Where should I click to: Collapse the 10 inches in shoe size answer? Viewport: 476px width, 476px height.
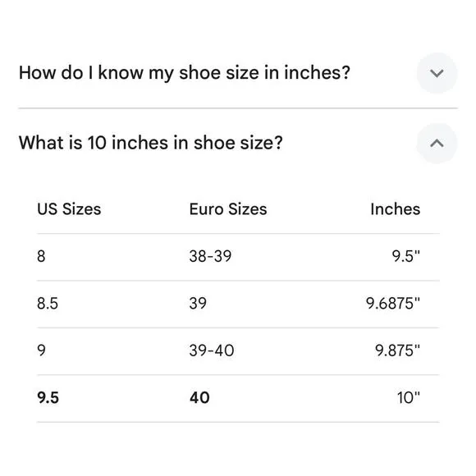click(437, 144)
